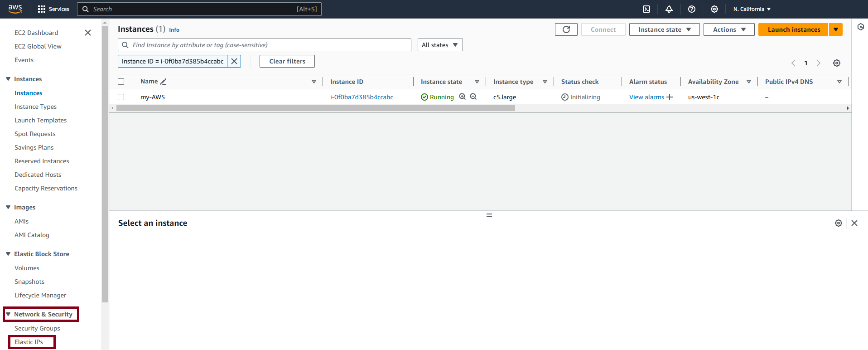
Task: Open the All states dropdown
Action: [440, 45]
